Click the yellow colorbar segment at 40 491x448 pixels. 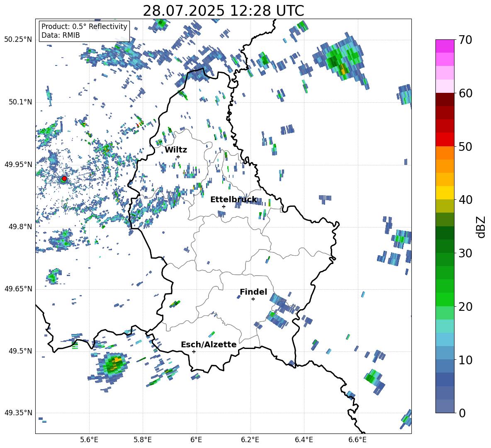click(x=445, y=193)
